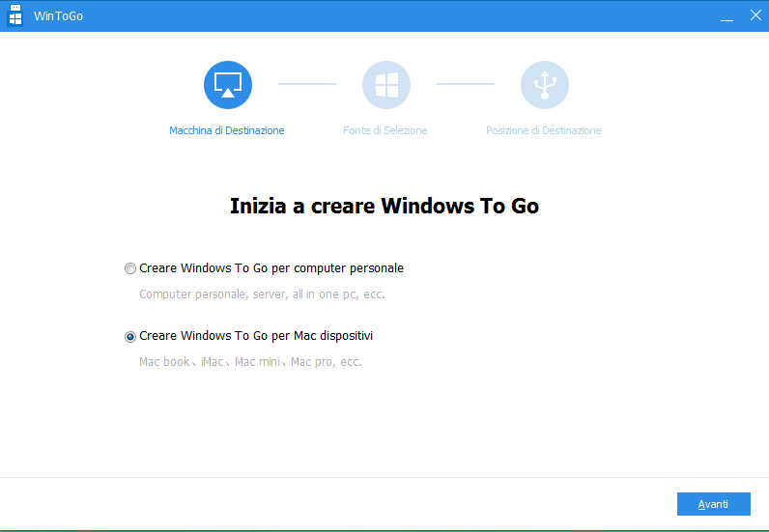Click text 'Mac book、iMac、Mac mini、Mac pro, ecc.'
This screenshot has height=532, width=769.
click(250, 362)
